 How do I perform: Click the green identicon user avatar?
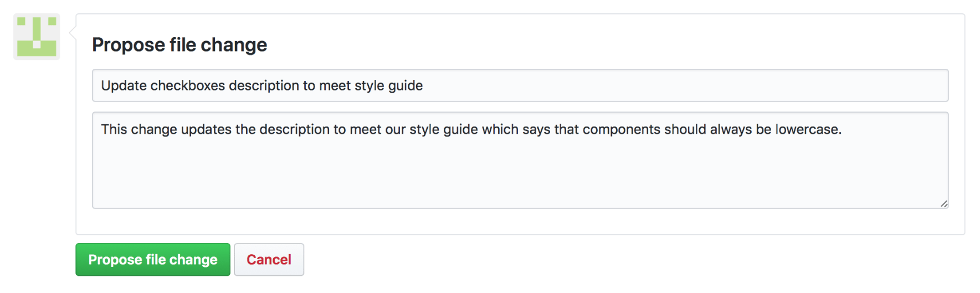pyautogui.click(x=37, y=37)
